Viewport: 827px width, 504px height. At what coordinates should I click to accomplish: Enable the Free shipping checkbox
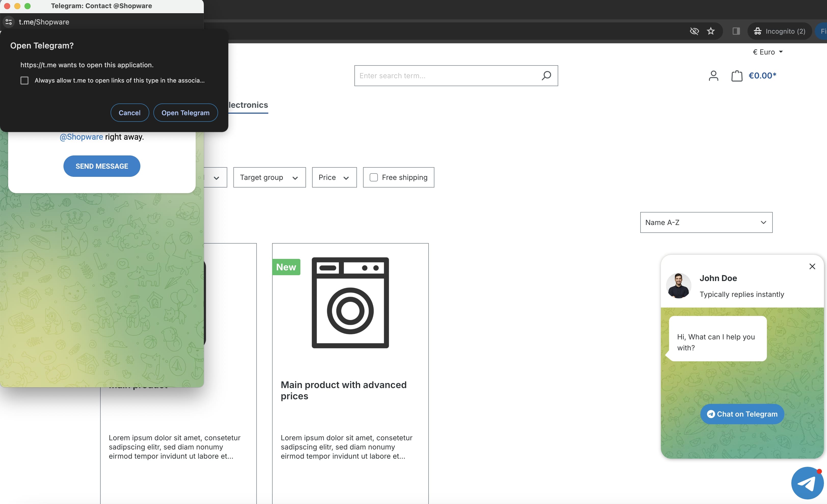374,177
